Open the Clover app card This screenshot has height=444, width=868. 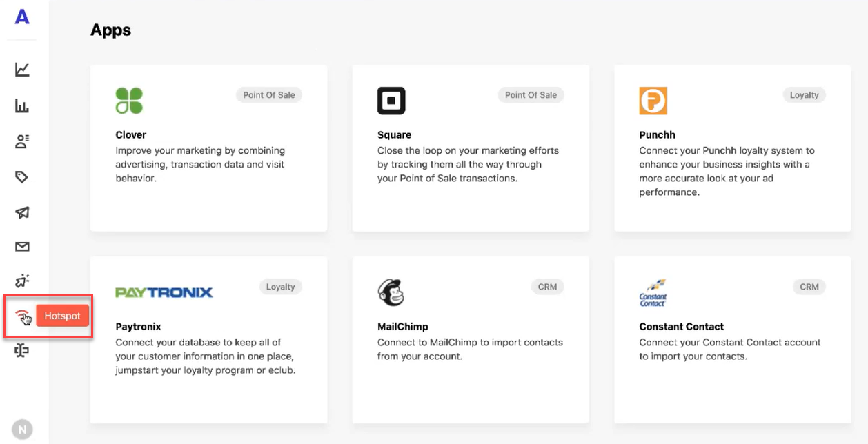[209, 148]
